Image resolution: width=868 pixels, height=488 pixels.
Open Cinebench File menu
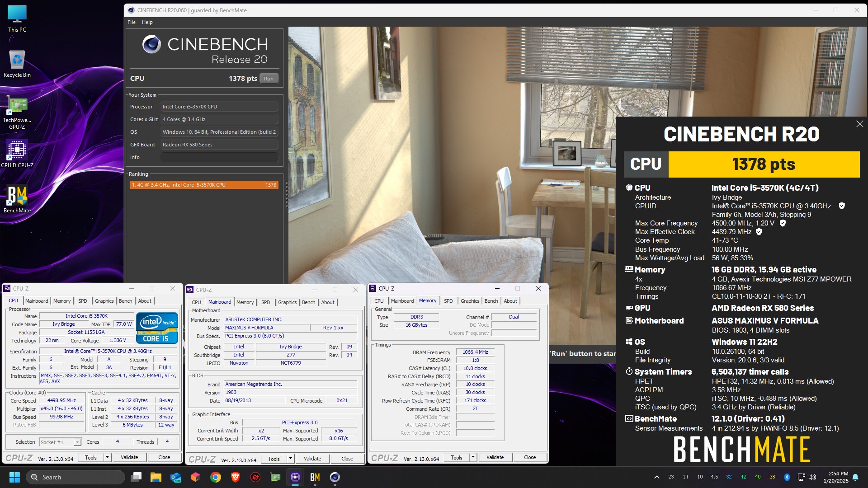tap(132, 22)
